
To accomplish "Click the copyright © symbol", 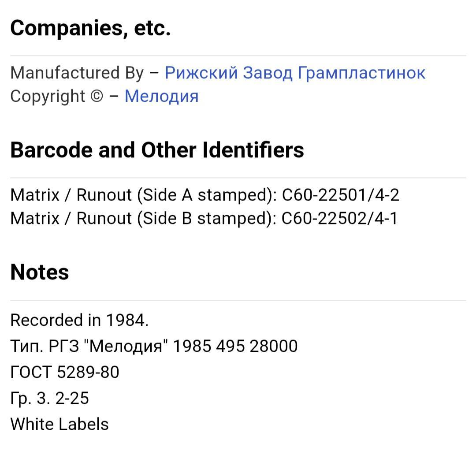I will (x=96, y=97).
